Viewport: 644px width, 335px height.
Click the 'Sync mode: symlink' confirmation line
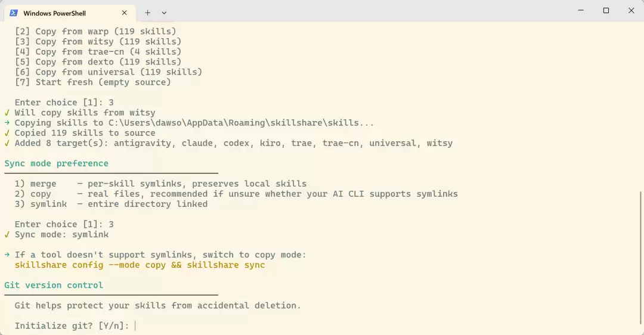[x=57, y=234]
